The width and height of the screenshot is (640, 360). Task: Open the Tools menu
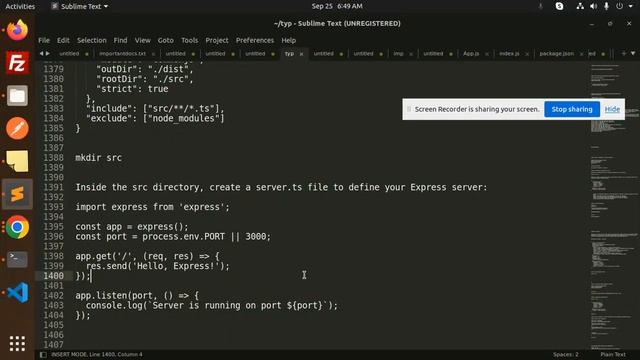[x=189, y=40]
